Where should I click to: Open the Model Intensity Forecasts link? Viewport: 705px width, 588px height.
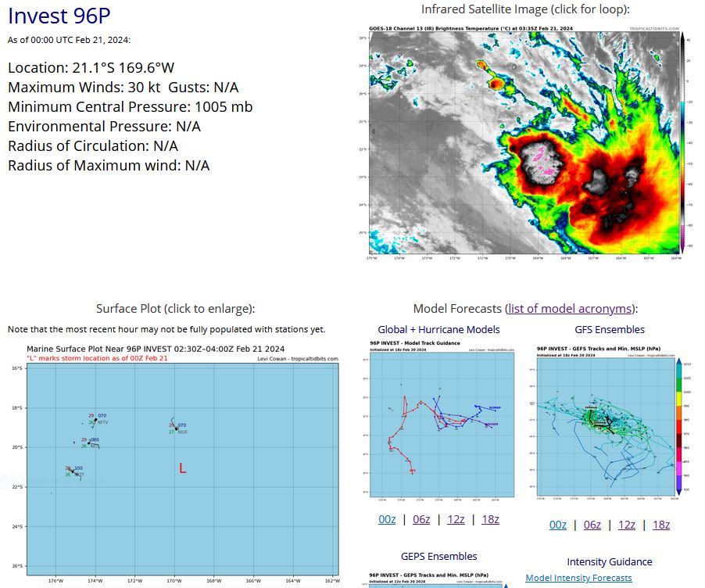point(578,578)
